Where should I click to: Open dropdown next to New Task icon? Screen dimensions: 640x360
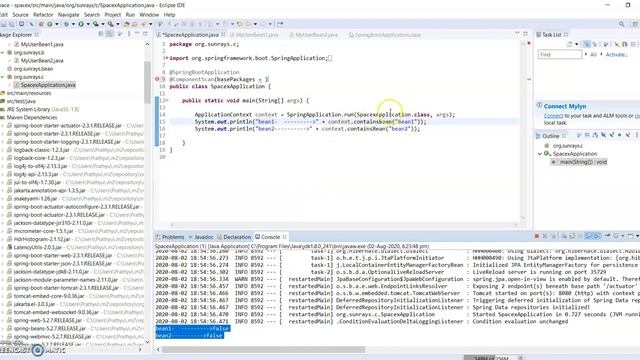click(577, 44)
